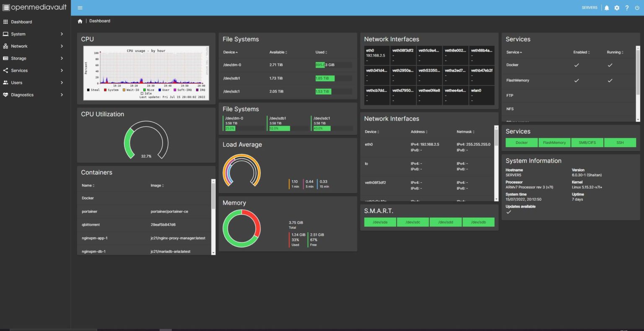The width and height of the screenshot is (644, 331).
Task: Expand the System sidebar chevron
Action: (62, 34)
